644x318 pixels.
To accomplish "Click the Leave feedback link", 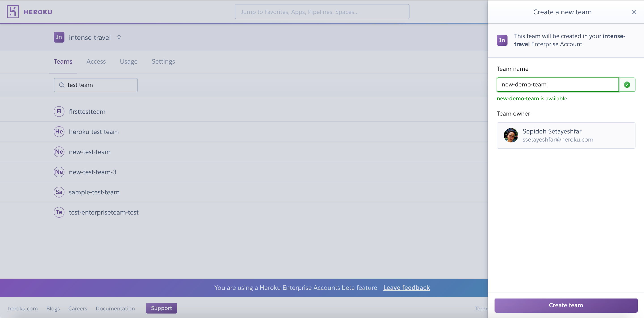I will point(407,288).
